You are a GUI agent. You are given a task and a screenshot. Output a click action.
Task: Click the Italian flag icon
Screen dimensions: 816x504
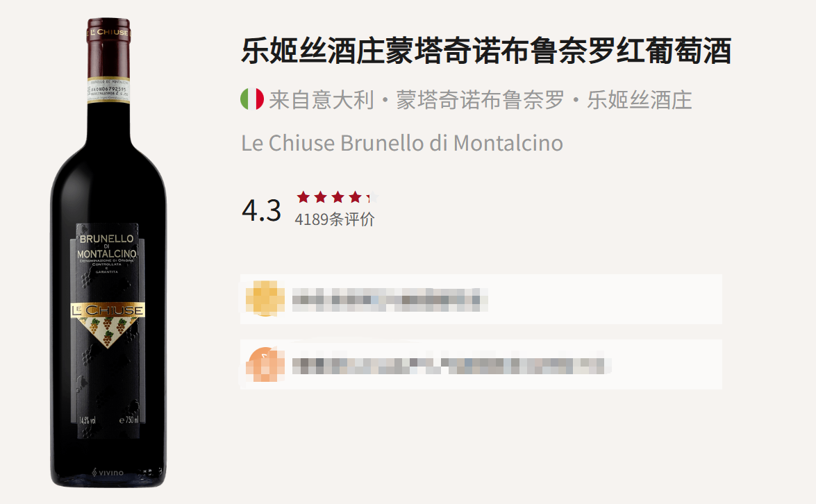(252, 99)
